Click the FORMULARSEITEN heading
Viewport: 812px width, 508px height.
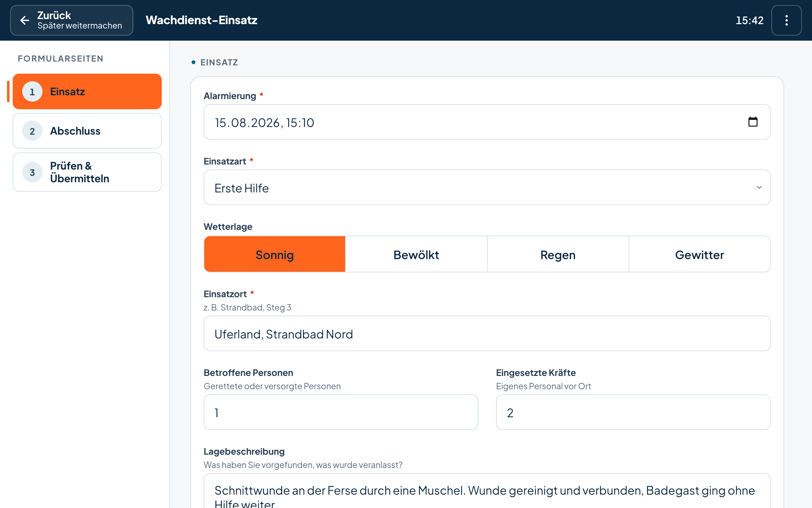pyautogui.click(x=60, y=58)
